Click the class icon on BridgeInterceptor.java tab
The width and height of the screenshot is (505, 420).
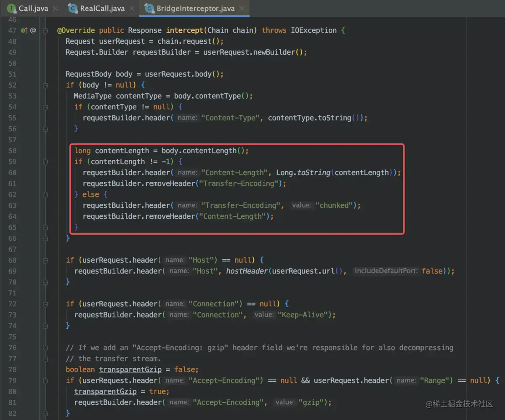tap(149, 8)
